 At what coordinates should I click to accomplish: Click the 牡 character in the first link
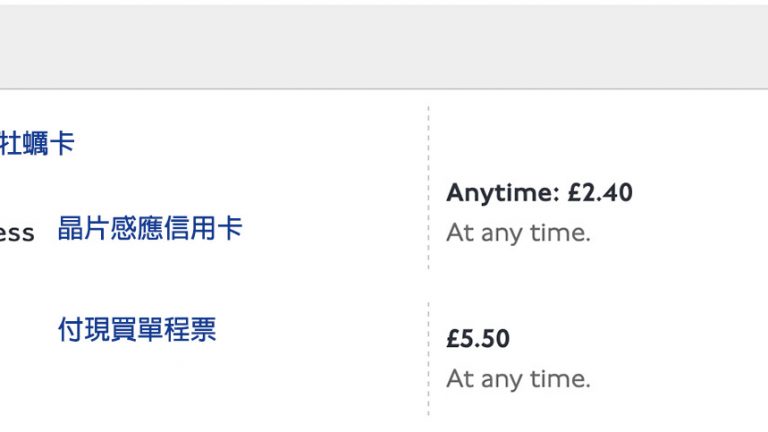pos(13,144)
